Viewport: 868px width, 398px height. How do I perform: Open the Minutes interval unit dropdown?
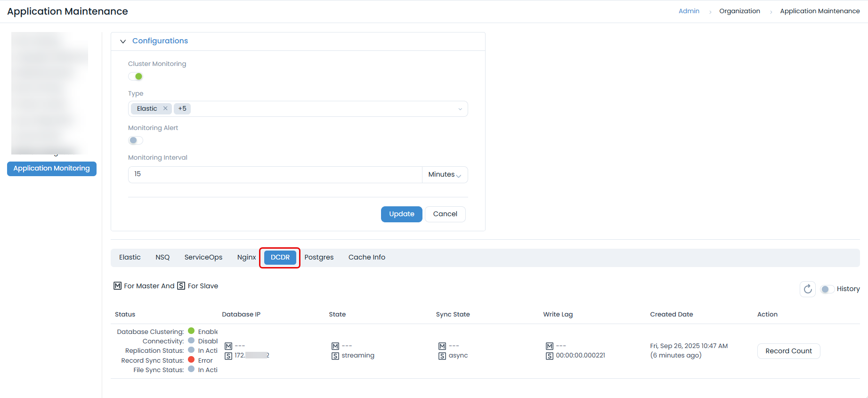[x=445, y=175]
